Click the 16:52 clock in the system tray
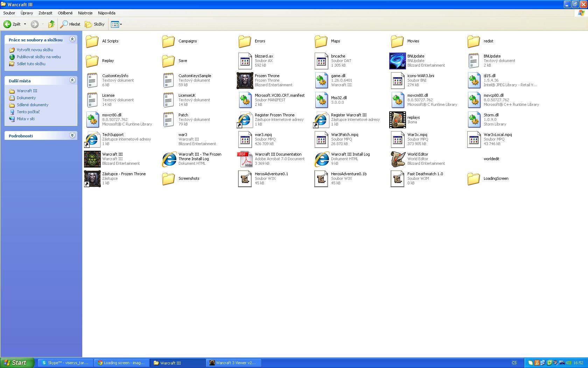This screenshot has height=368, width=588. coord(578,363)
